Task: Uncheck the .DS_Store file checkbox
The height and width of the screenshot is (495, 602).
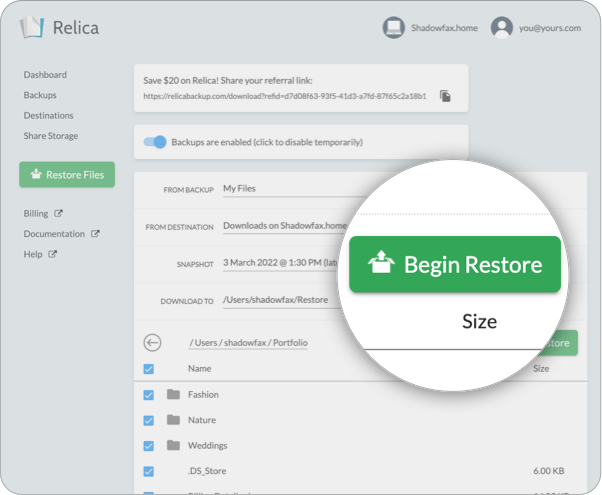Action: point(149,471)
